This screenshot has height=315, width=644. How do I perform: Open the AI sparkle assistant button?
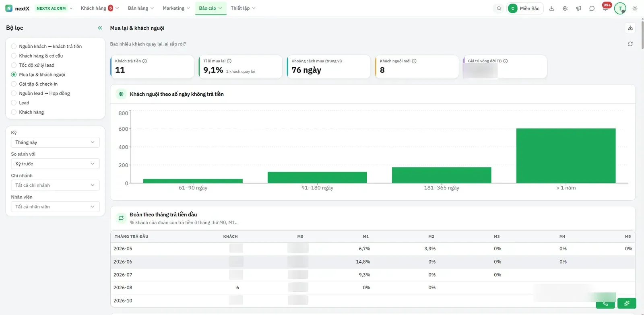(627, 303)
